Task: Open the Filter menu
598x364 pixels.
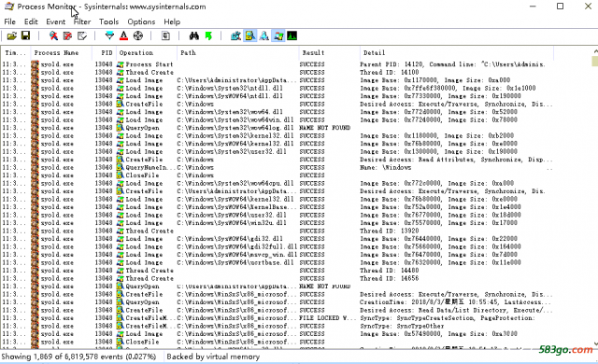Action: point(82,21)
